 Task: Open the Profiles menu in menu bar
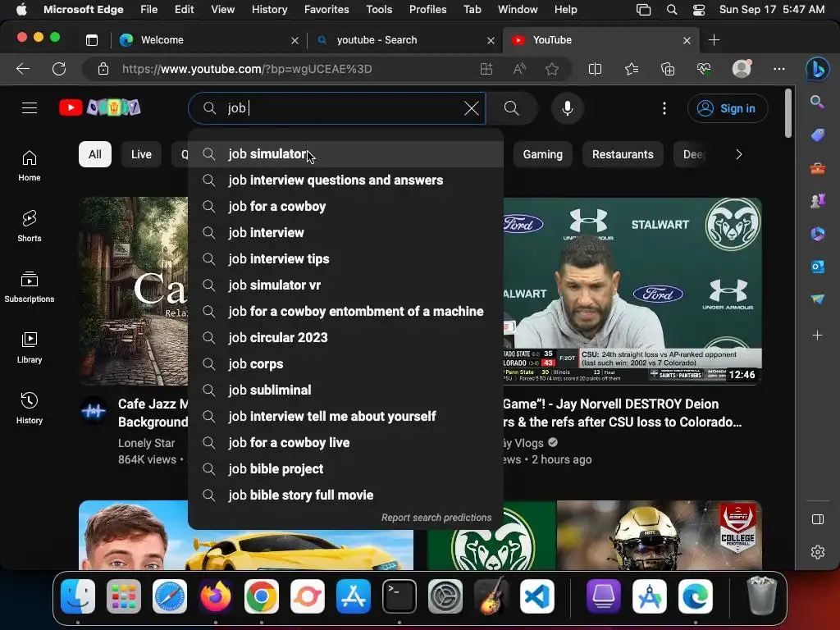[x=427, y=10]
